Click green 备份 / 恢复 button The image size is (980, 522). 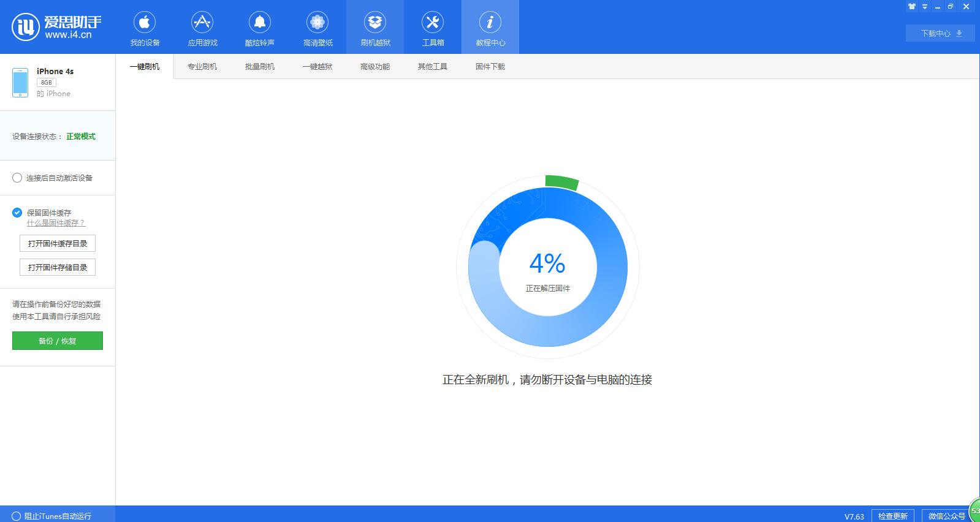coord(58,341)
